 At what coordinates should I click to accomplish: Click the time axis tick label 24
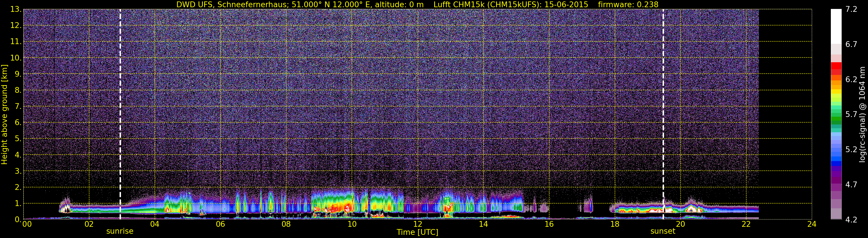tap(812, 224)
